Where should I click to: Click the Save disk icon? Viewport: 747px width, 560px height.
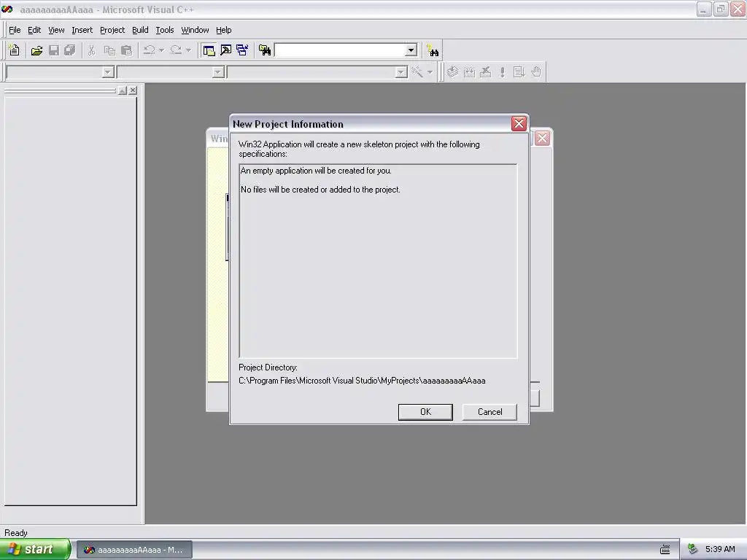(x=54, y=50)
